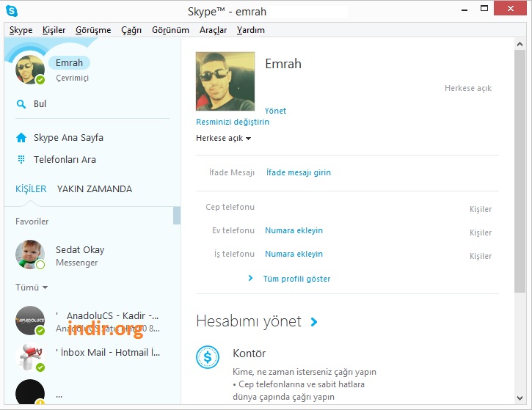This screenshot has height=410, width=532.
Task: Switch to the KİŞİLER tab
Action: point(31,189)
